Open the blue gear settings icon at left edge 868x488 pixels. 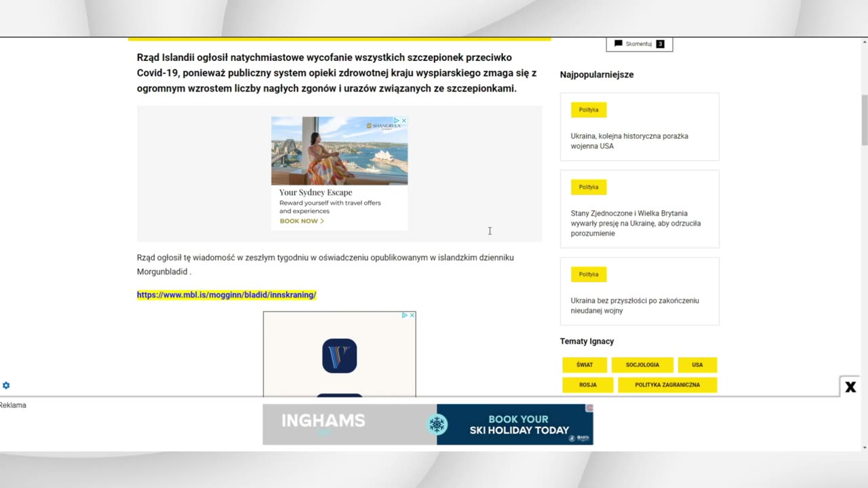click(x=6, y=386)
